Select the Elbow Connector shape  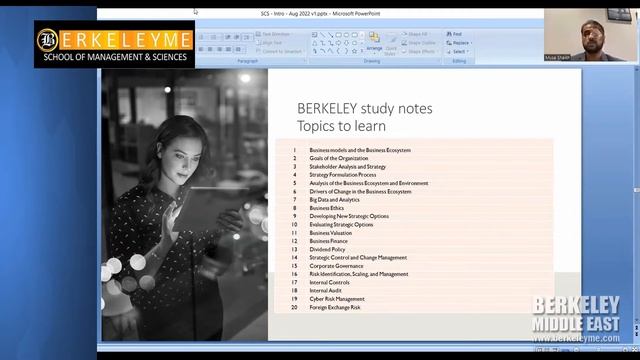coord(322,43)
